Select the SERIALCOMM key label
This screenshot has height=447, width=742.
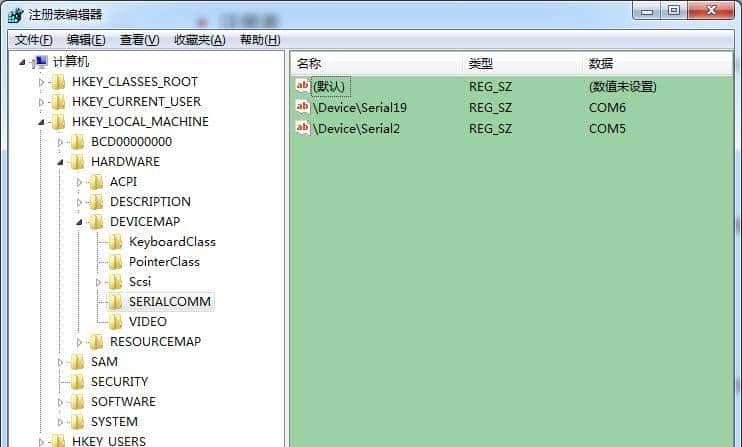(170, 302)
